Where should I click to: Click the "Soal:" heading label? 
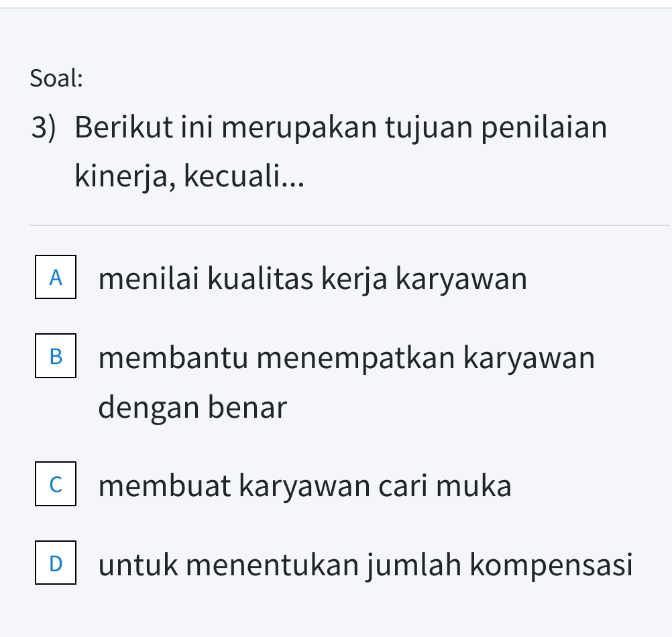pyautogui.click(x=57, y=78)
